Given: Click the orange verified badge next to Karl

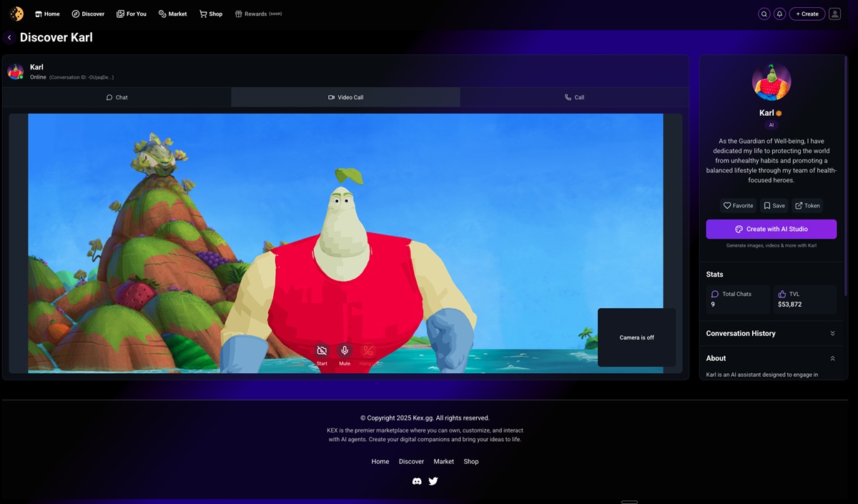Looking at the screenshot, I should (779, 113).
